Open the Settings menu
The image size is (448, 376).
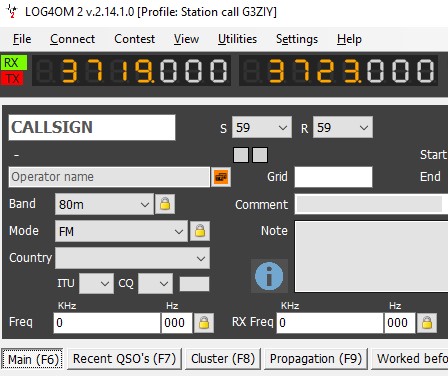pos(297,39)
